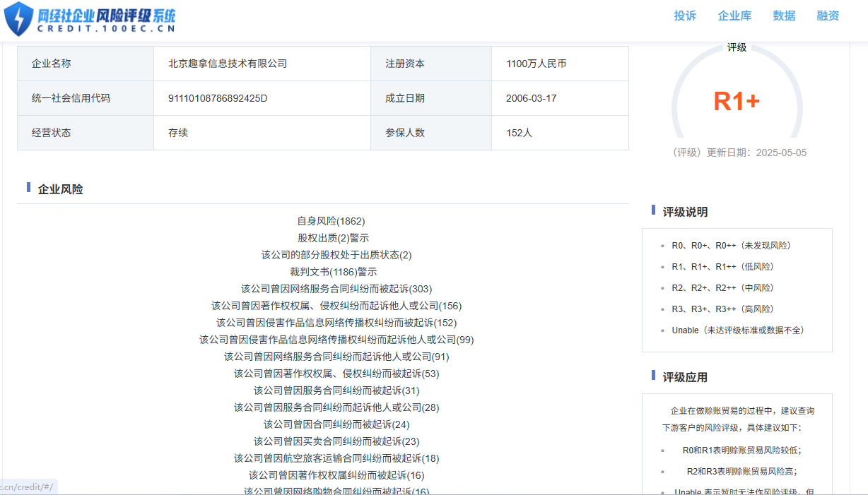Click 航空旅客运输合同纠纷而被起诉(18) row
Screen dimensions: 868x495
(336, 458)
